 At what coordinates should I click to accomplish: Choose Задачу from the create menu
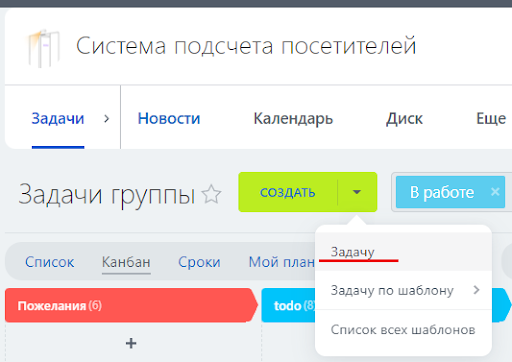click(403, 252)
